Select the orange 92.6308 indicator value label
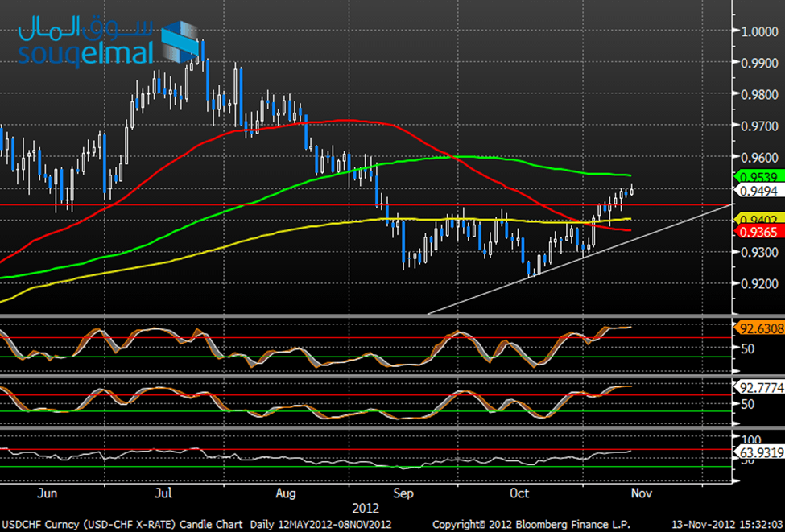The height and width of the screenshot is (532, 785). (757, 328)
